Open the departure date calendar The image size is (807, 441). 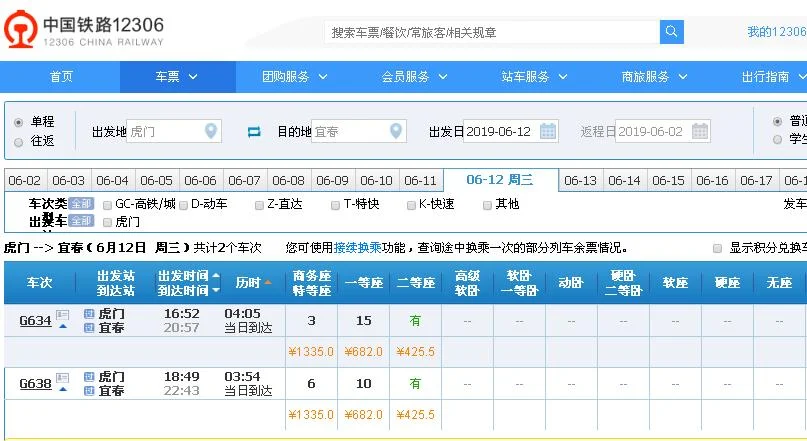(x=548, y=131)
